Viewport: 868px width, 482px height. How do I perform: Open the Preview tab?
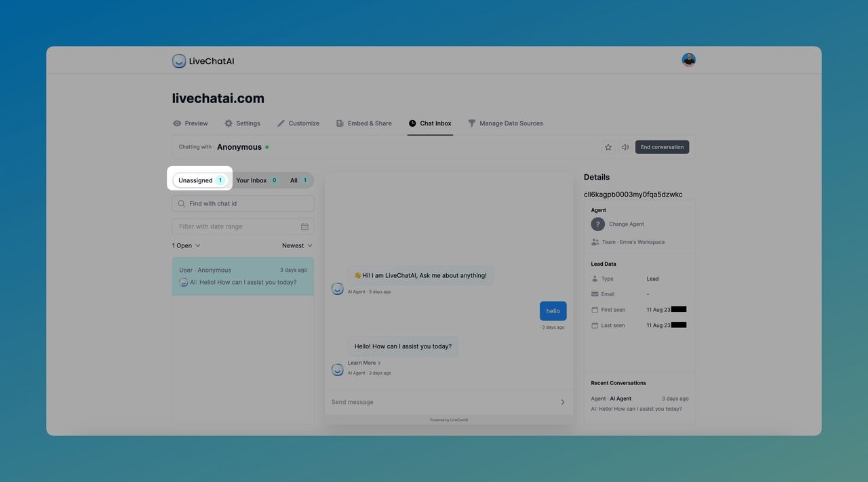coord(191,123)
